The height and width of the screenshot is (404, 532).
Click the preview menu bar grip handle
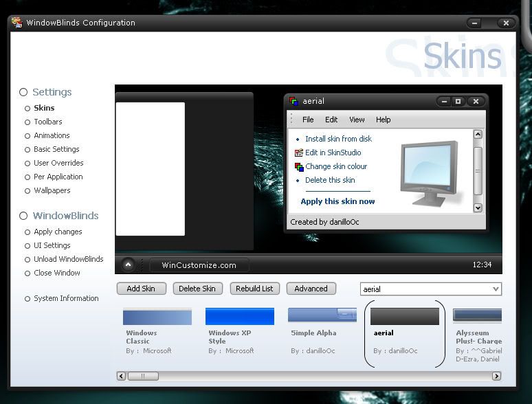291,119
